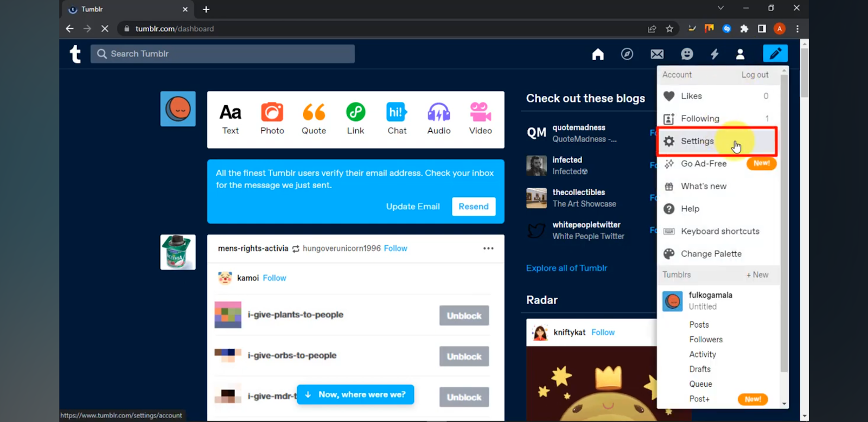Open Post+ under fulkogamala
The width and height of the screenshot is (868, 422).
tap(699, 399)
